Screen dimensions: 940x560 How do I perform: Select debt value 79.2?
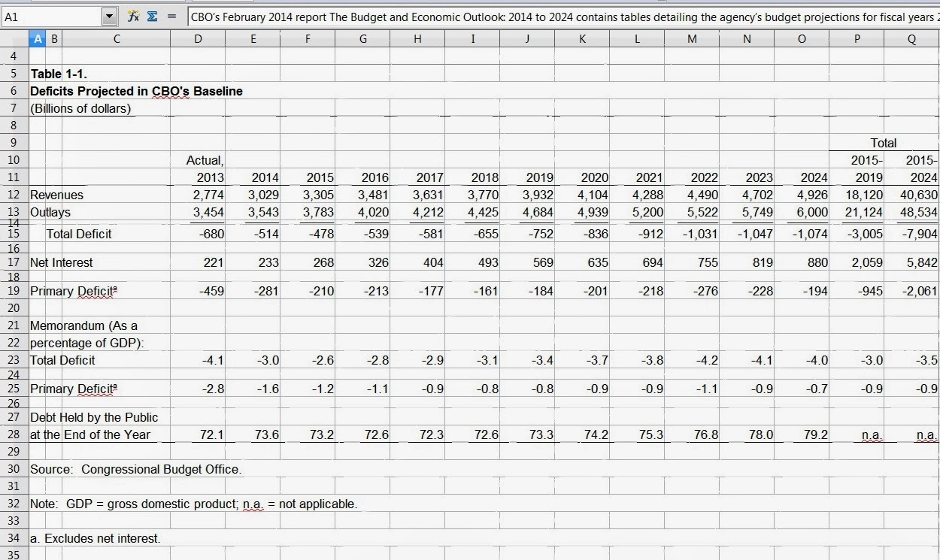[x=816, y=434]
